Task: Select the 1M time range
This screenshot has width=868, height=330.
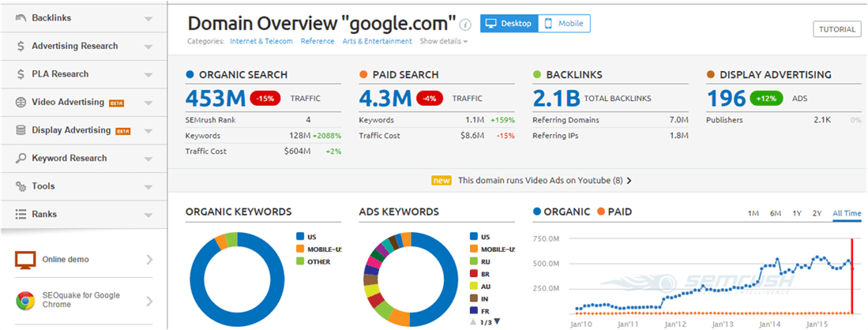Action: coord(753,213)
